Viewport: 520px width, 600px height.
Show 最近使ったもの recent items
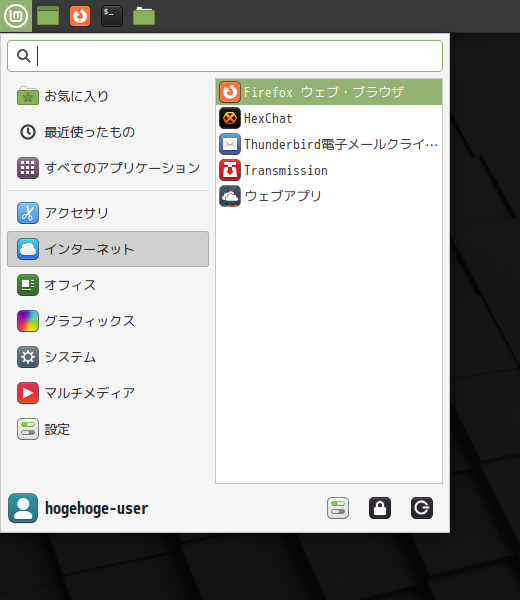tap(108, 132)
